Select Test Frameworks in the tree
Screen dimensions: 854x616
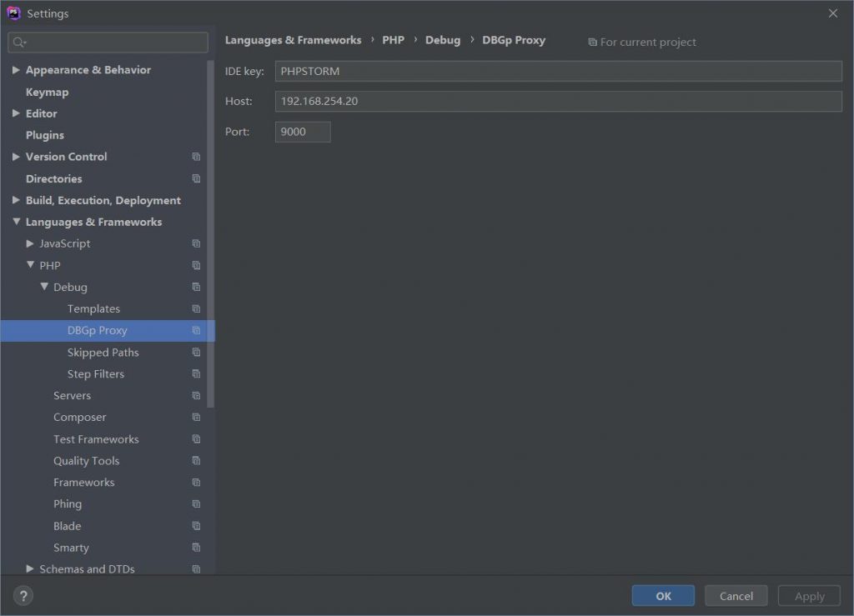click(x=96, y=439)
